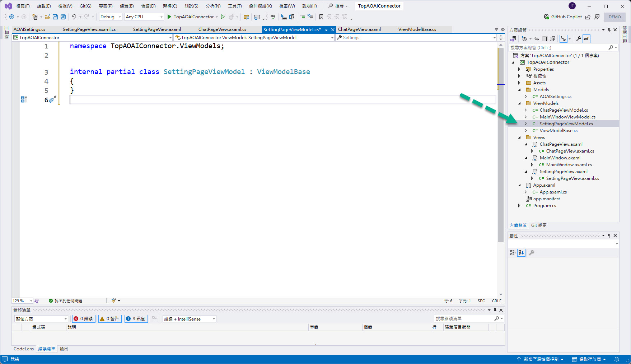
Task: Click the abc spell checker icon
Action: [x=273, y=17]
